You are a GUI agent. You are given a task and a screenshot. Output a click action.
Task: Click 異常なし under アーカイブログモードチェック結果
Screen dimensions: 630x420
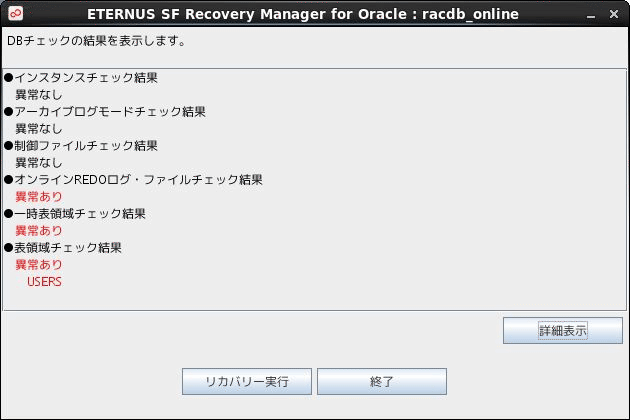39,129
